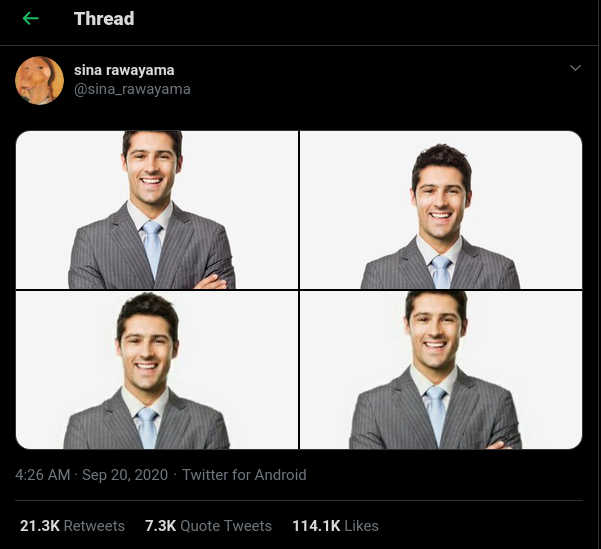Image resolution: width=601 pixels, height=549 pixels.
Task: Click the 114.1K like count
Action: pyautogui.click(x=316, y=526)
